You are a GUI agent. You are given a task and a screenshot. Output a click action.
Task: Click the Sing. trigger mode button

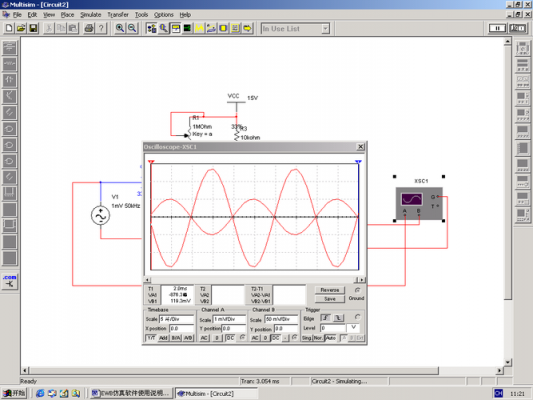(307, 338)
